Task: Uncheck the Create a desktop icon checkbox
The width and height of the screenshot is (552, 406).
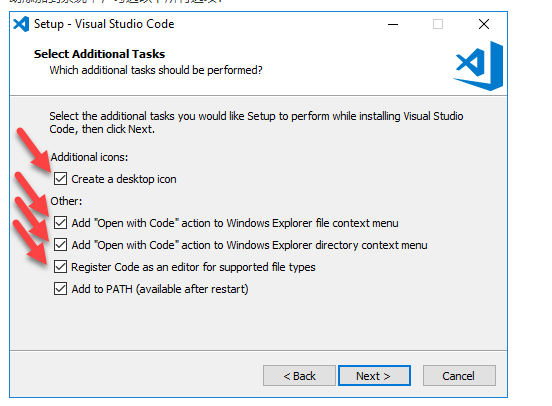Action: [61, 179]
